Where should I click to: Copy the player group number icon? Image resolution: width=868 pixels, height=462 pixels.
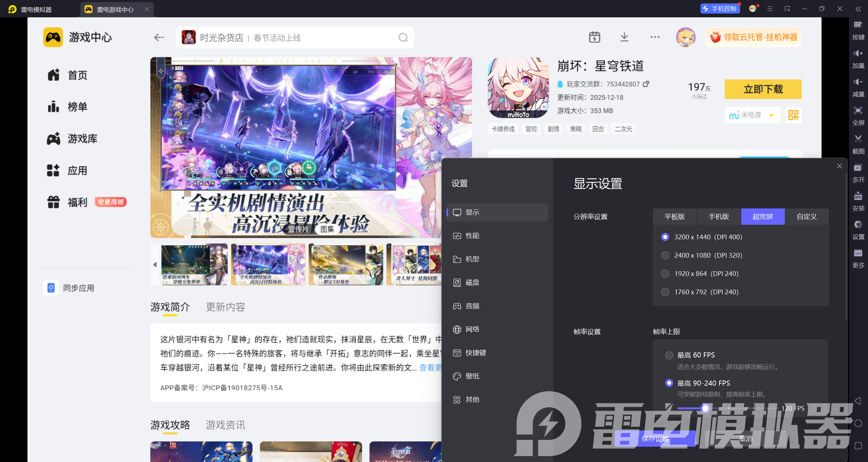point(646,84)
